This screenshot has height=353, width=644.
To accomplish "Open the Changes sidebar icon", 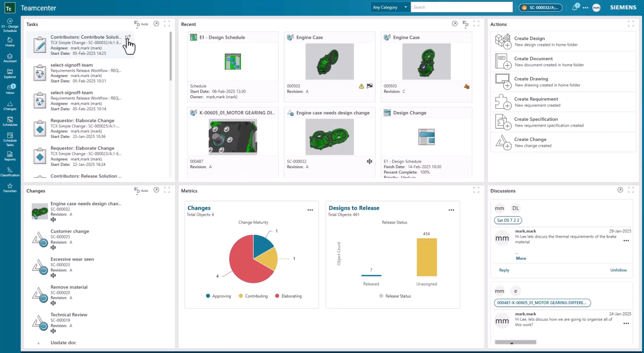I will [x=10, y=106].
